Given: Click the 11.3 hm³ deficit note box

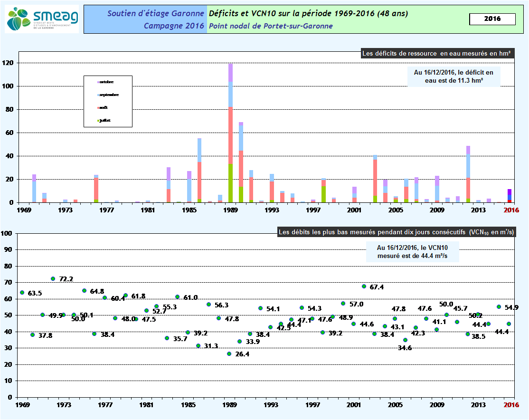Looking at the screenshot, I should [453, 77].
